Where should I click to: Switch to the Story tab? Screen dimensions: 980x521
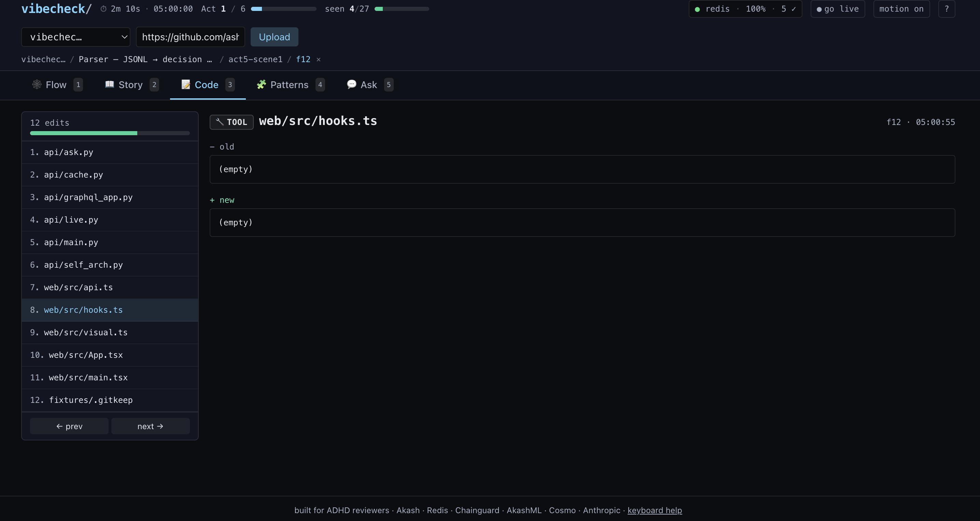(131, 85)
